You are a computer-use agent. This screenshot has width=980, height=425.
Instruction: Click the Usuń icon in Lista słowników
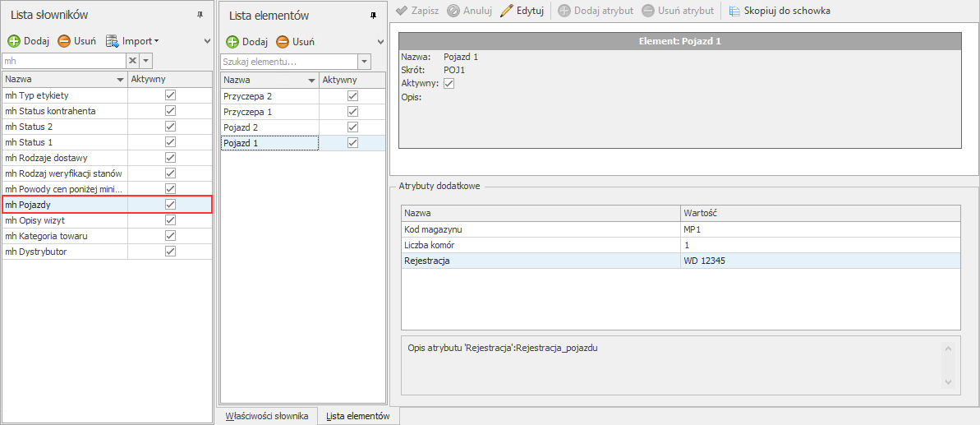click(64, 41)
